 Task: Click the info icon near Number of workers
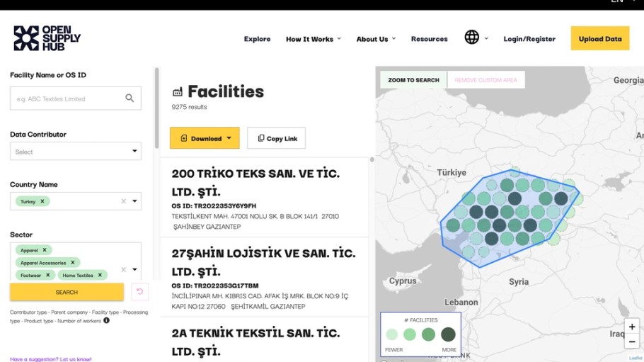tap(106, 320)
